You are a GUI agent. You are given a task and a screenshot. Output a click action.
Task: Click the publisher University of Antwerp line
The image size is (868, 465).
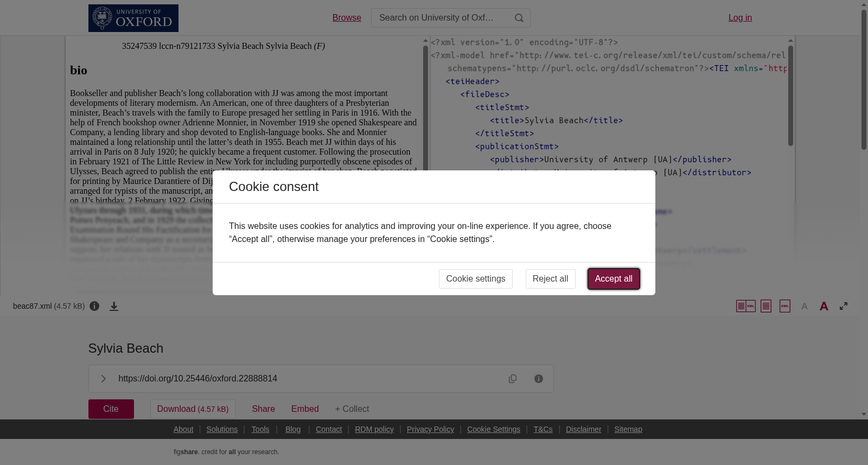pos(611,160)
